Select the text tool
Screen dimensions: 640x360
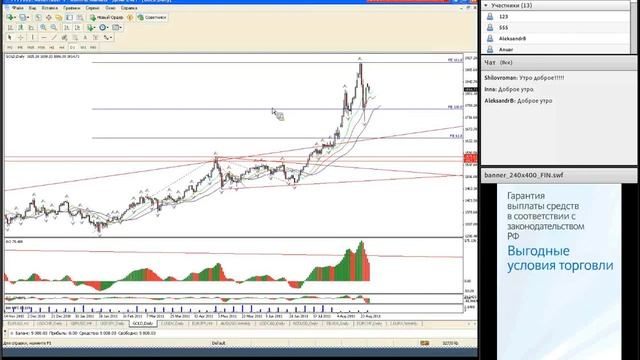[85, 38]
